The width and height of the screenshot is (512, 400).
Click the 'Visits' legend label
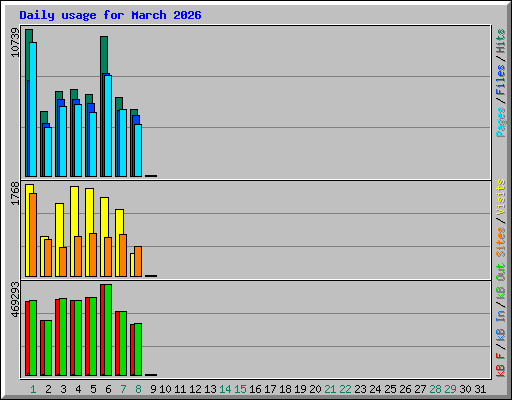tap(500, 197)
